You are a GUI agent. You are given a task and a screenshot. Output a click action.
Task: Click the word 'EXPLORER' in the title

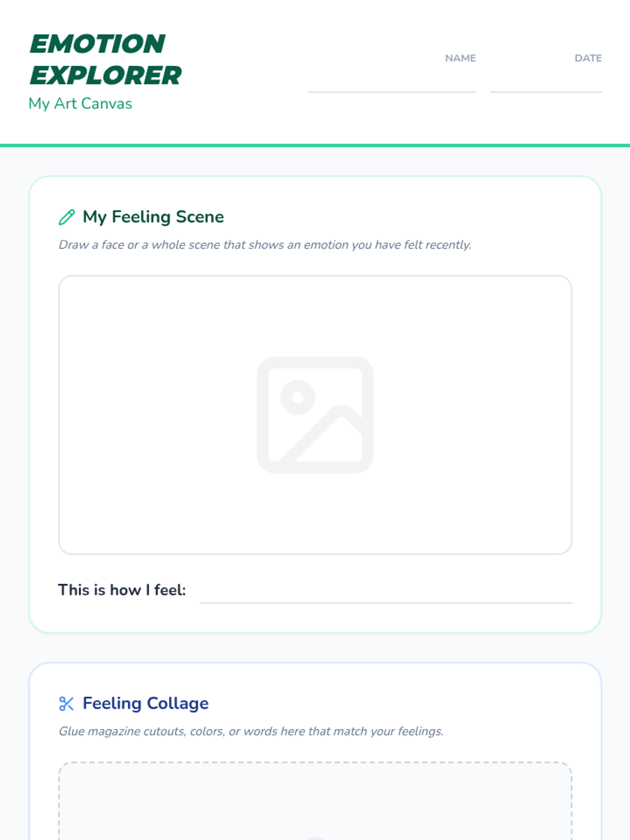pos(106,76)
